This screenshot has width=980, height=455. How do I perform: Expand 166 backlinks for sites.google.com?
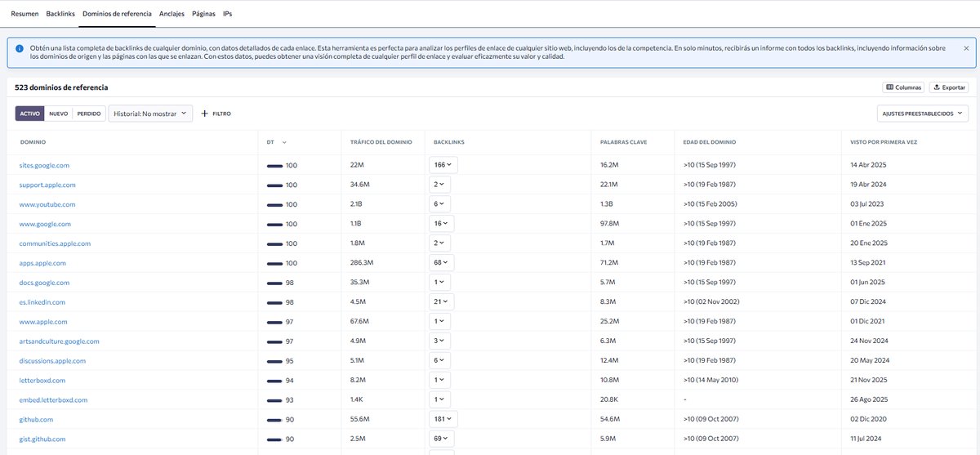tap(443, 165)
